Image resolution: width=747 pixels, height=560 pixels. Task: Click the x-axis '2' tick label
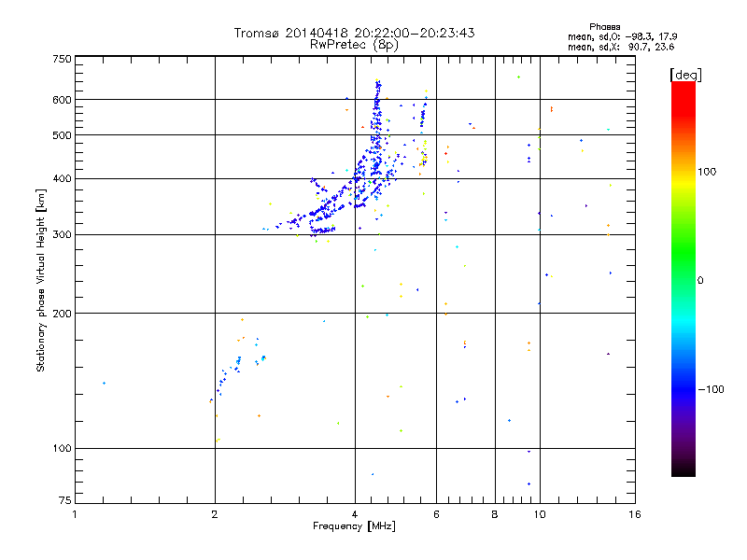point(215,514)
